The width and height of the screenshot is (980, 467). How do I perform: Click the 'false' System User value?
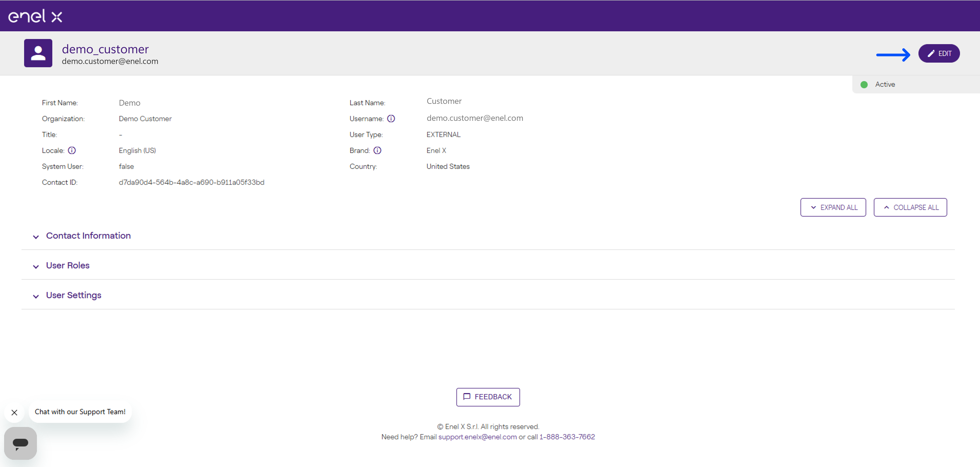tap(126, 166)
